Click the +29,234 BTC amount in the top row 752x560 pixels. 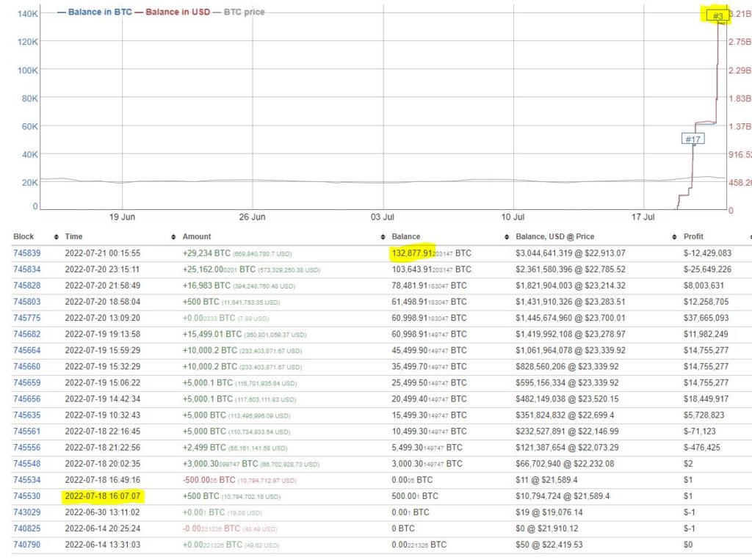208,252
